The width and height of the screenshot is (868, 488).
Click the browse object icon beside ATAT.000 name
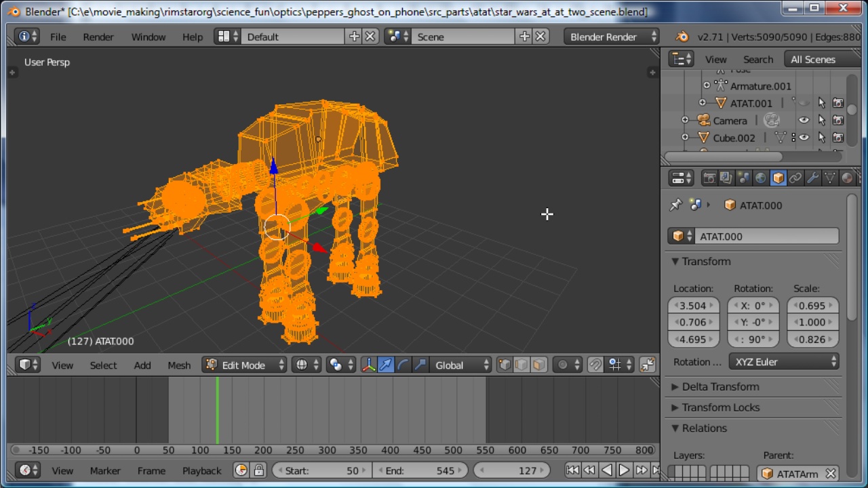tap(680, 236)
